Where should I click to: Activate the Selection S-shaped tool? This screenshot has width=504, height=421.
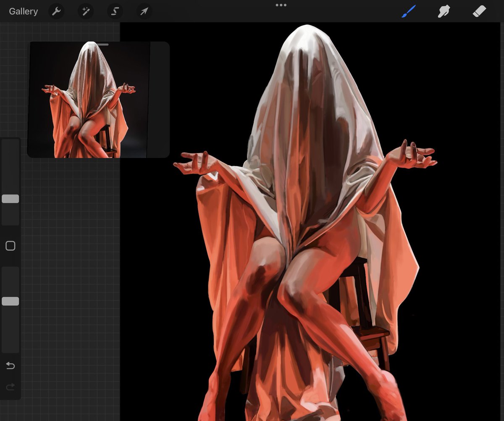115,11
